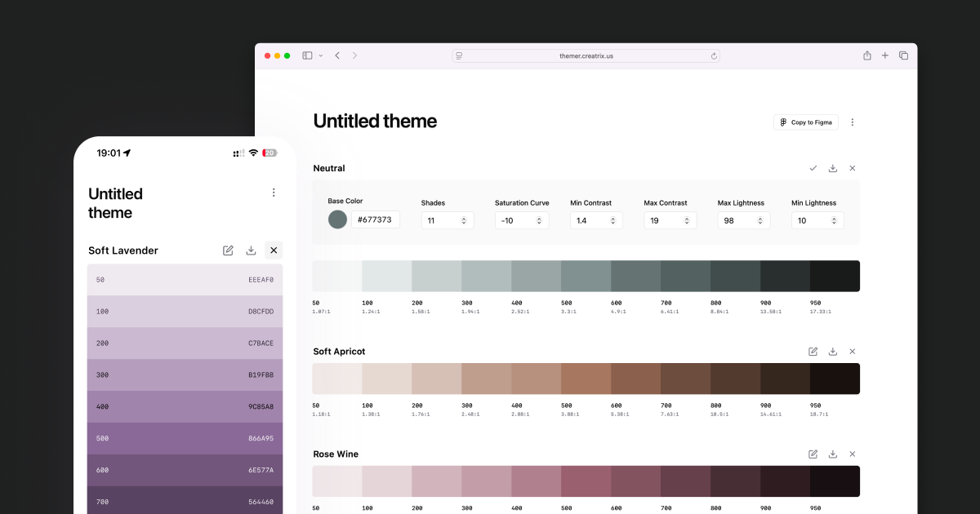980x514 pixels.
Task: Download the Soft Apricot palette
Action: (x=833, y=352)
